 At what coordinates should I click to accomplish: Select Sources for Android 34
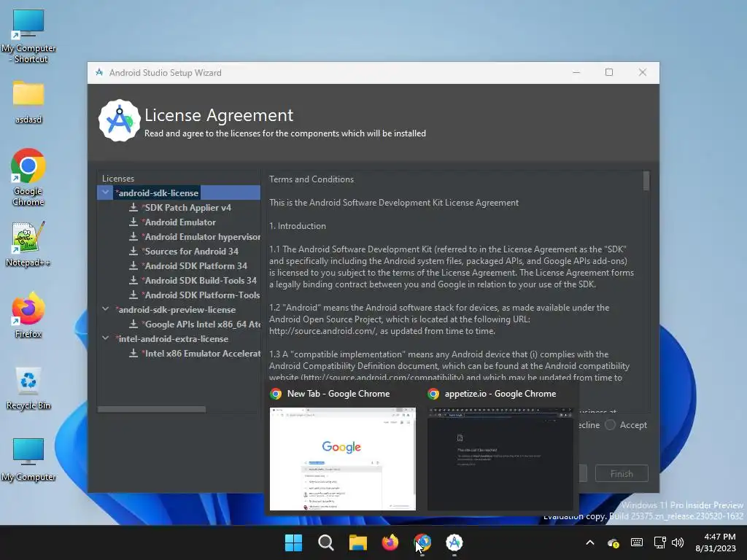point(190,251)
